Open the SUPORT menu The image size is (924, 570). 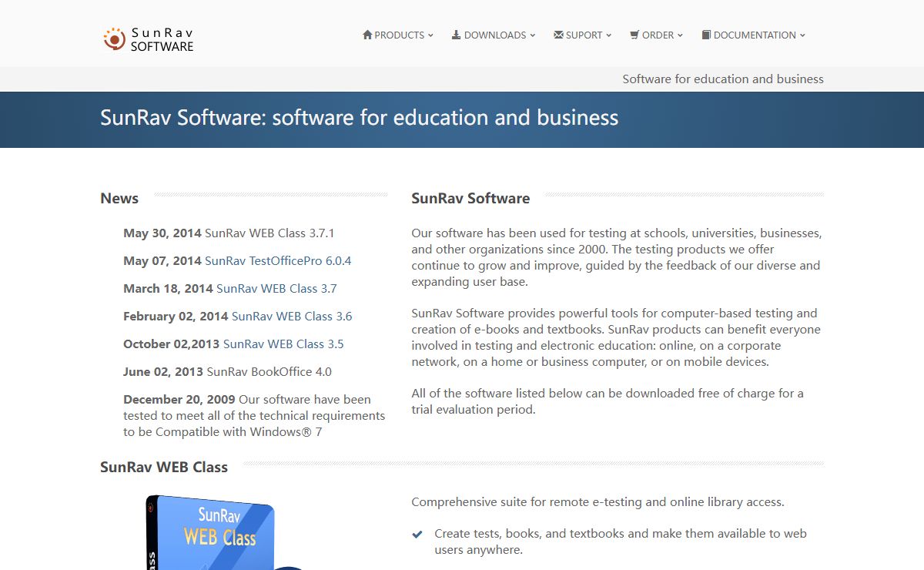tap(583, 35)
